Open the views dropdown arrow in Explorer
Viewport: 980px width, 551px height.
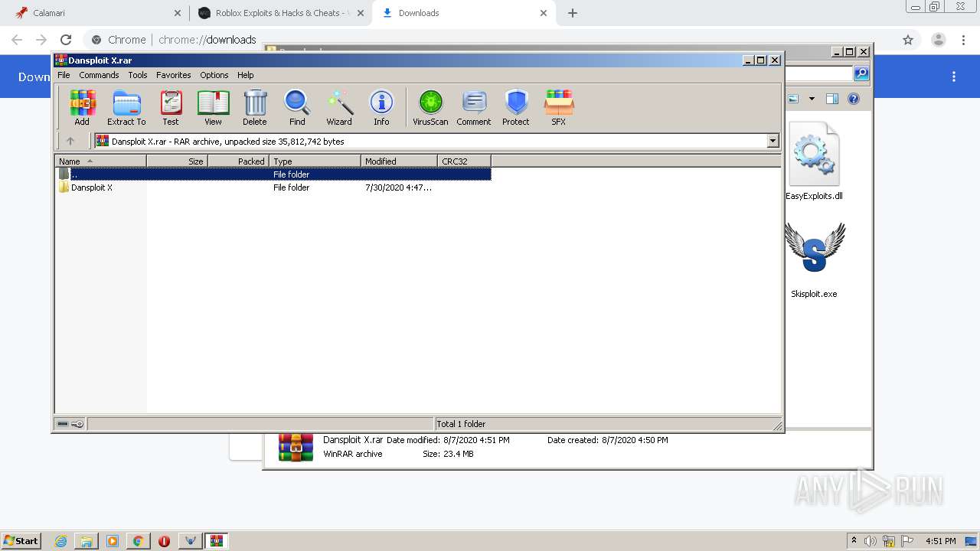[x=812, y=99]
